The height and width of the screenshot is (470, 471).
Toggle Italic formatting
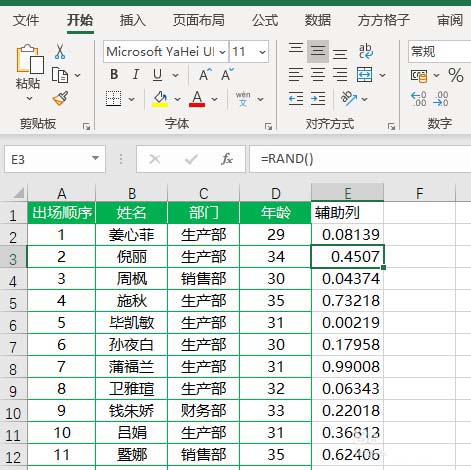coord(136,75)
